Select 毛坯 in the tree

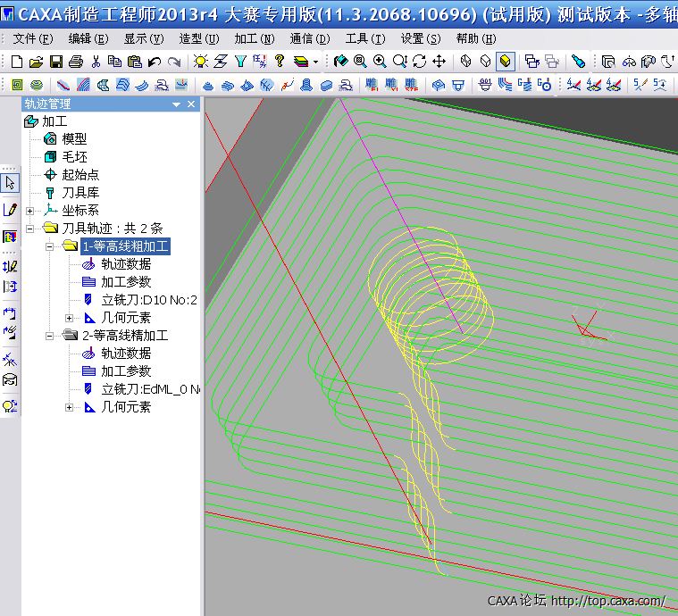point(74,157)
